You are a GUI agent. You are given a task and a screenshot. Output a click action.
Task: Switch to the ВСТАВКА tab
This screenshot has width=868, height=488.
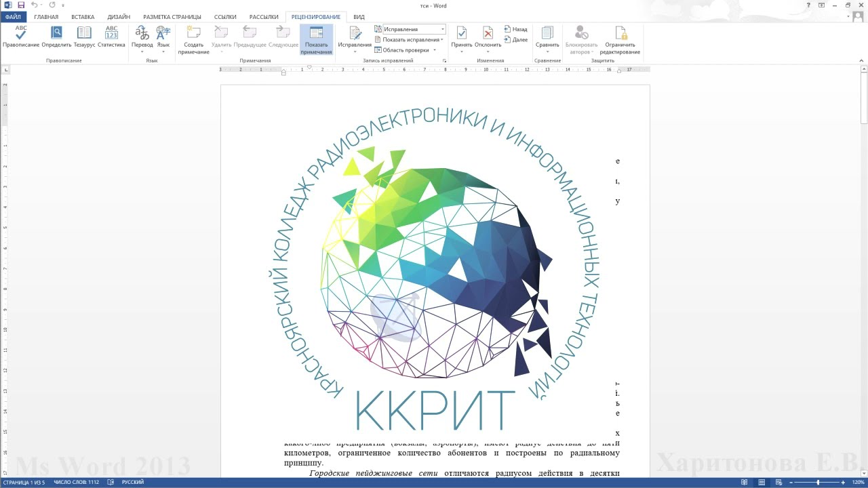pyautogui.click(x=83, y=16)
